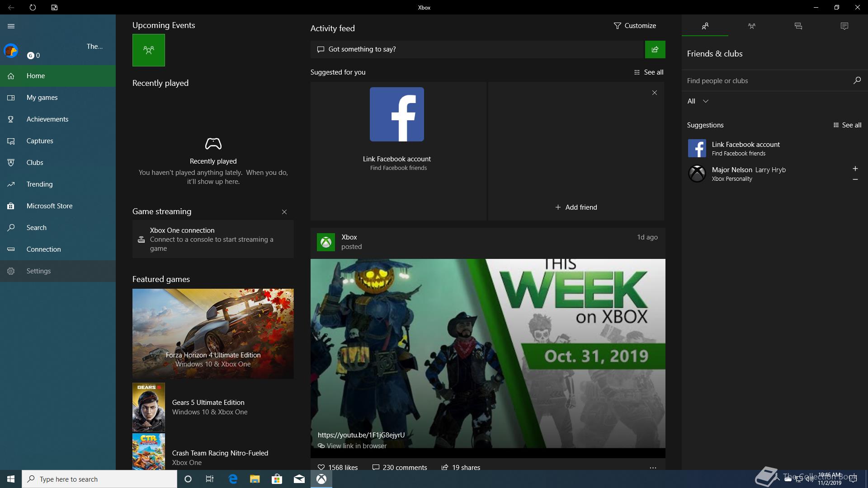The width and height of the screenshot is (868, 488).
Task: Open View link in browser
Action: tap(352, 446)
